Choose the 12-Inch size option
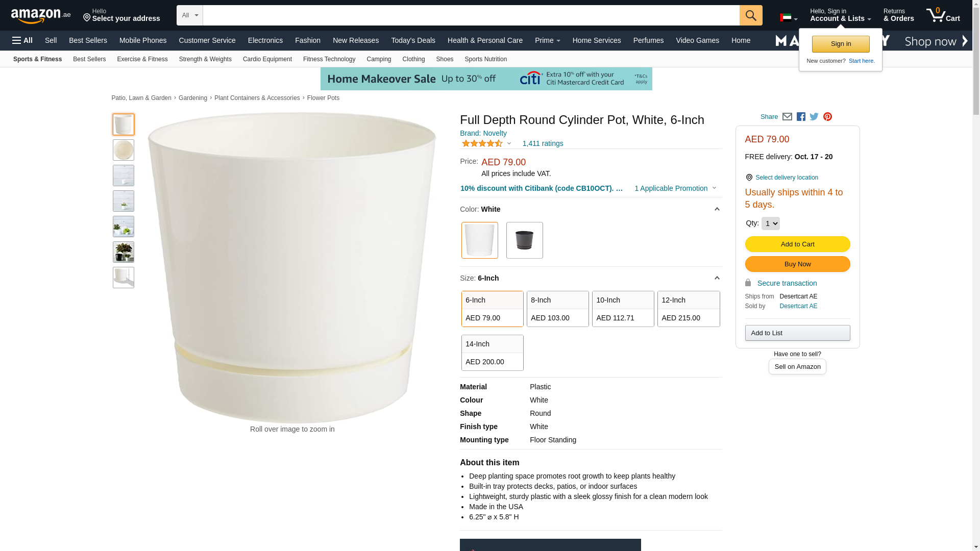This screenshot has width=980, height=551. tap(688, 309)
